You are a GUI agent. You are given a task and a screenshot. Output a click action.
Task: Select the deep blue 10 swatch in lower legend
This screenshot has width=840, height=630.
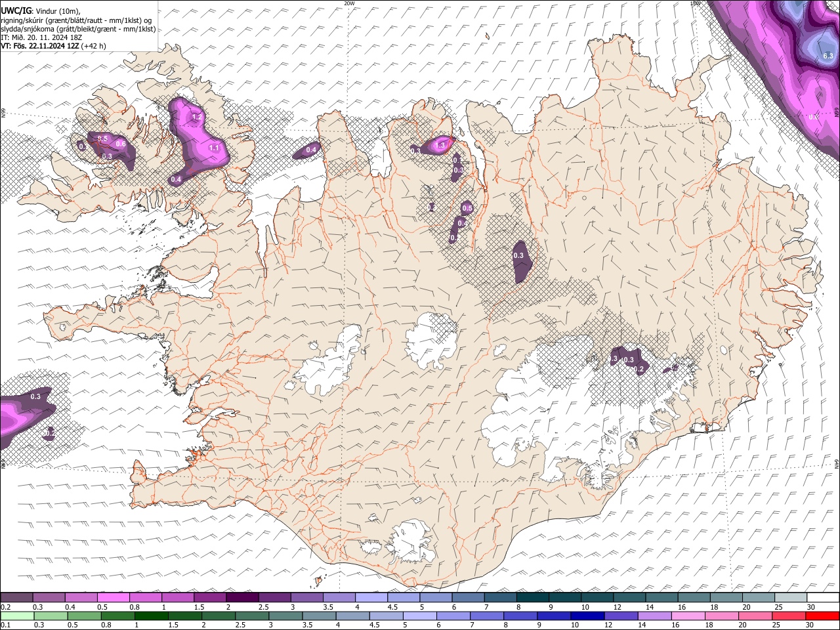point(587,616)
